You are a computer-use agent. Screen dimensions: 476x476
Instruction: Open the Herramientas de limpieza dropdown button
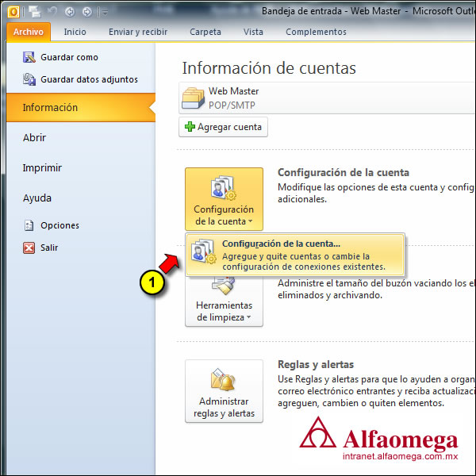[224, 301]
